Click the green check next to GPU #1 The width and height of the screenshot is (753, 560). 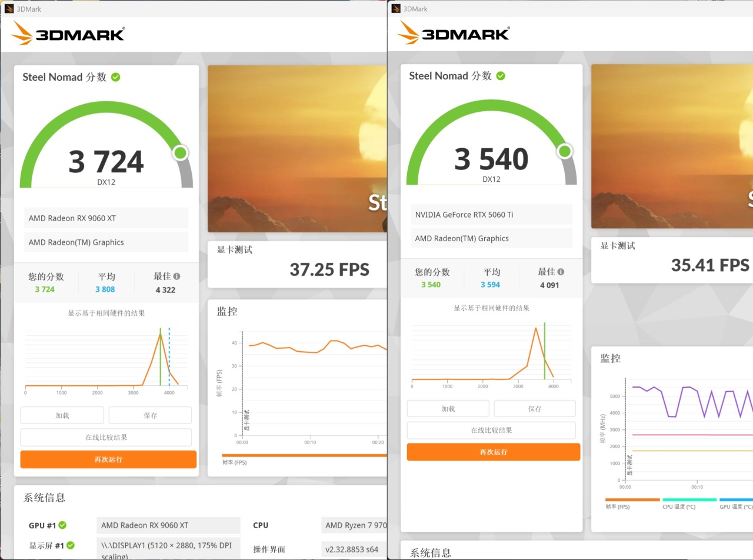pos(62,525)
